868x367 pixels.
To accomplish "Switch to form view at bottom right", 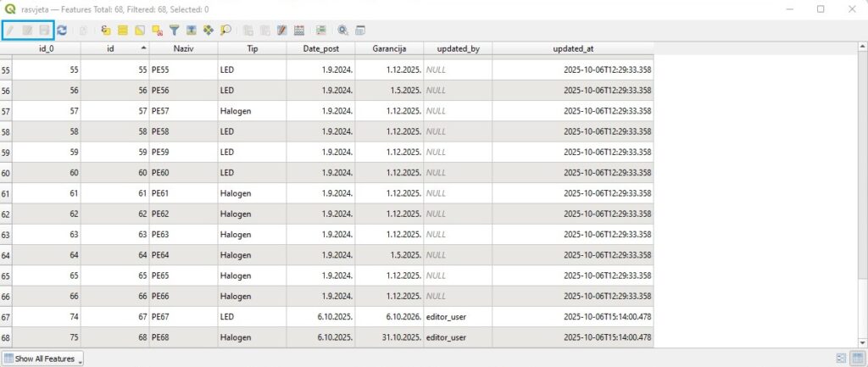I will click(x=842, y=359).
